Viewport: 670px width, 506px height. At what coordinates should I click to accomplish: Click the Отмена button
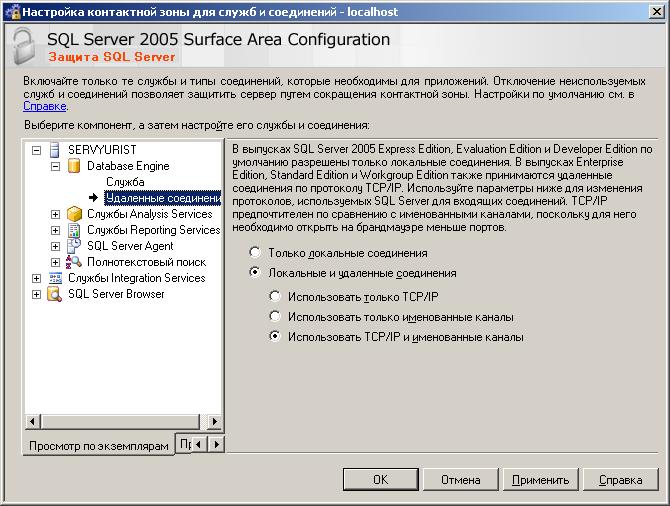point(461,480)
